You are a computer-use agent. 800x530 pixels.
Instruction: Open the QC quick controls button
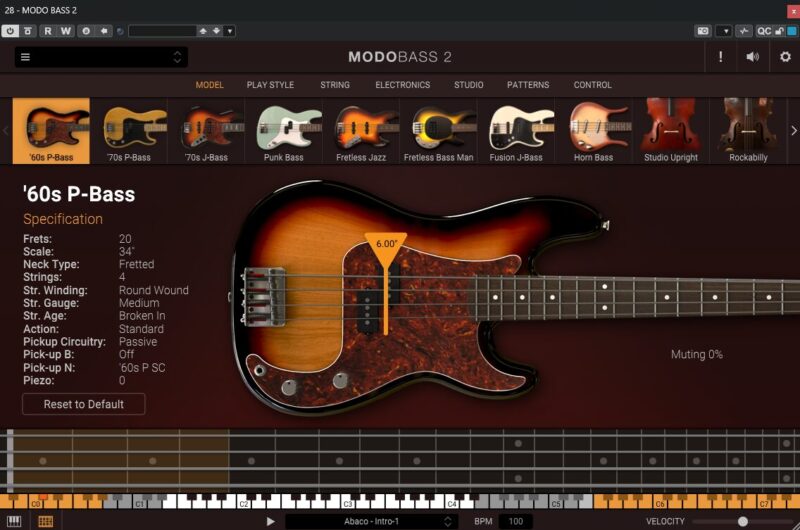click(x=763, y=31)
